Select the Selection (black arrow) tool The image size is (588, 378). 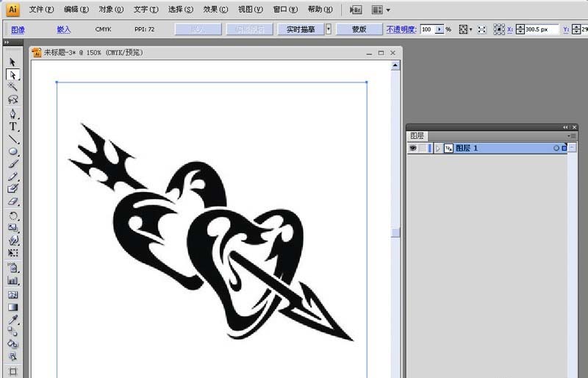coord(12,62)
